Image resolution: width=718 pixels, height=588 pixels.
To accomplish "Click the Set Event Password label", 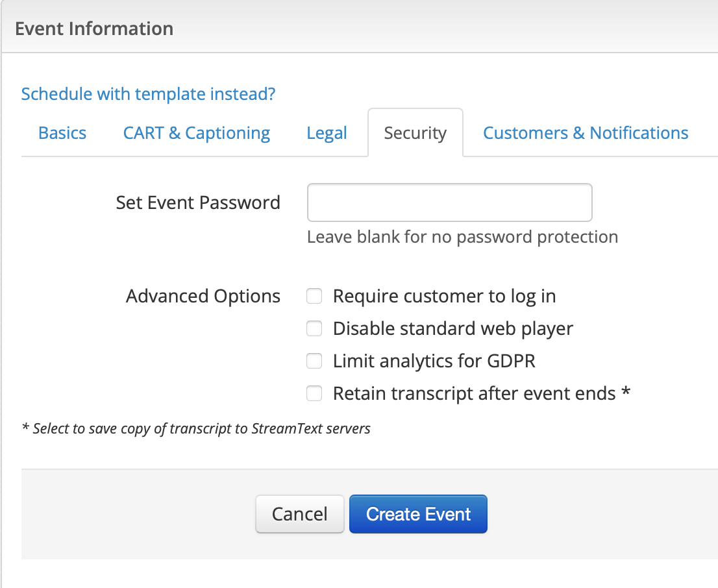I will pos(198,202).
